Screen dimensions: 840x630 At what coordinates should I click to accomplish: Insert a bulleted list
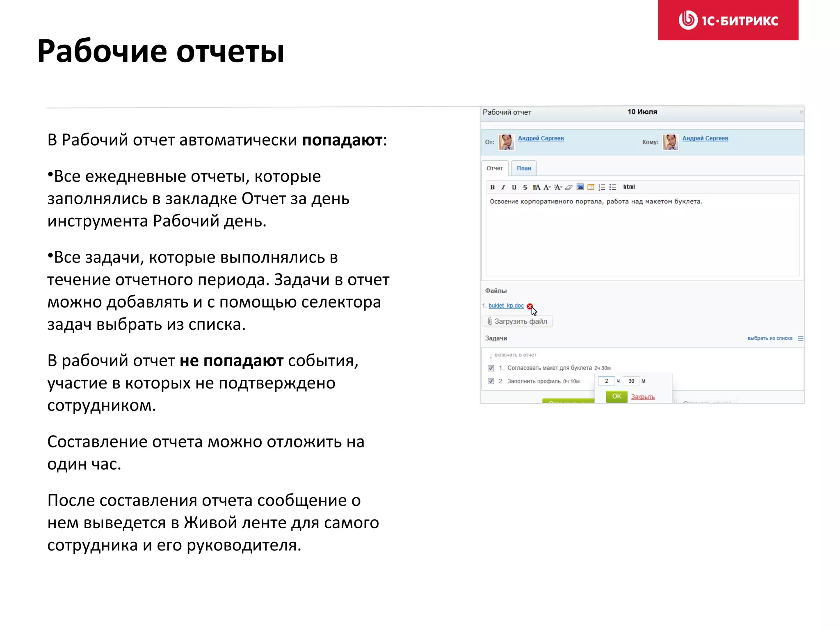click(613, 187)
